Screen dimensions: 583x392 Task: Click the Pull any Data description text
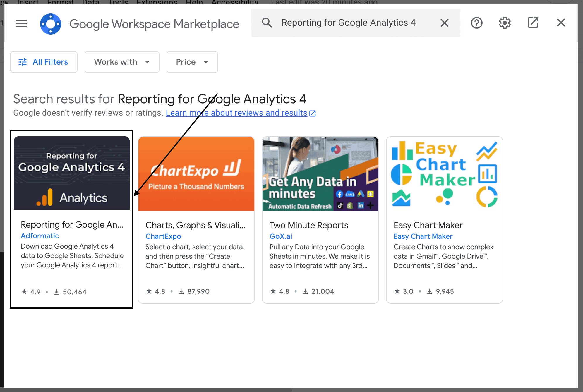(x=320, y=256)
